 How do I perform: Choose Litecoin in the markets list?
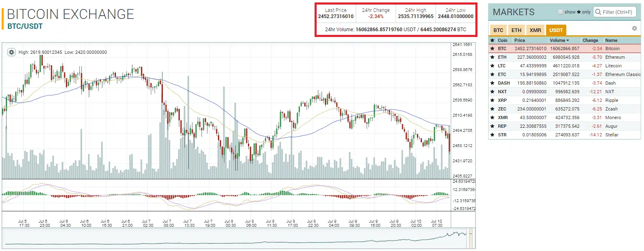[x=614, y=66]
